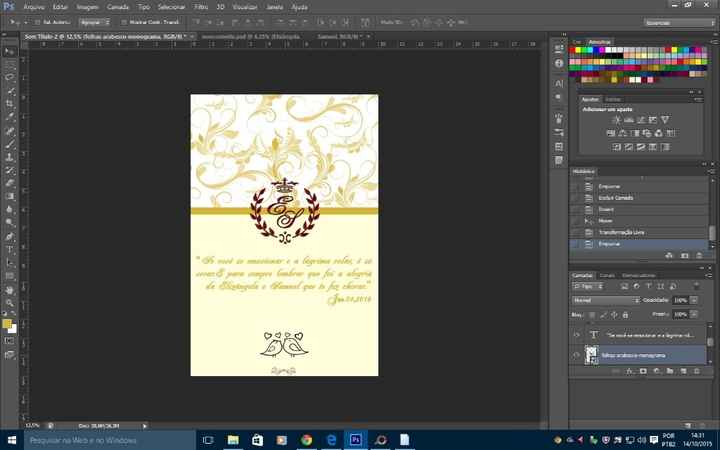Open the History panel flyout menu

712,171
